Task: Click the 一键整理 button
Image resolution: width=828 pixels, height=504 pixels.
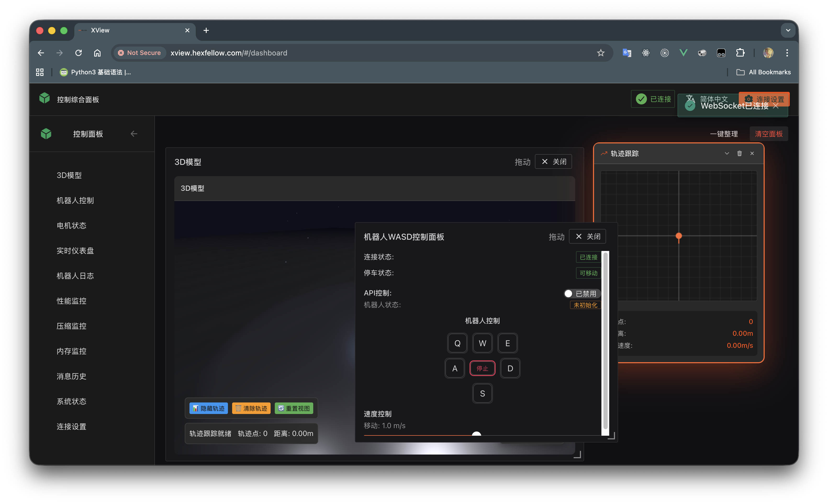Action: 724,134
